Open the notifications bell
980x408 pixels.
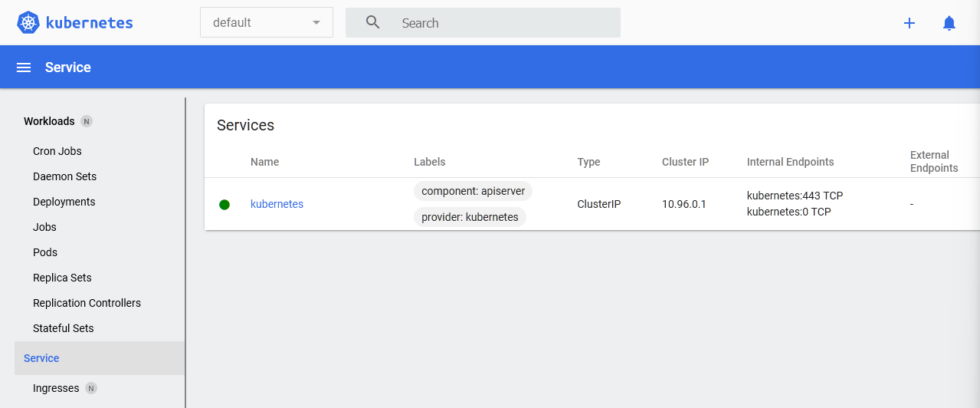(949, 23)
